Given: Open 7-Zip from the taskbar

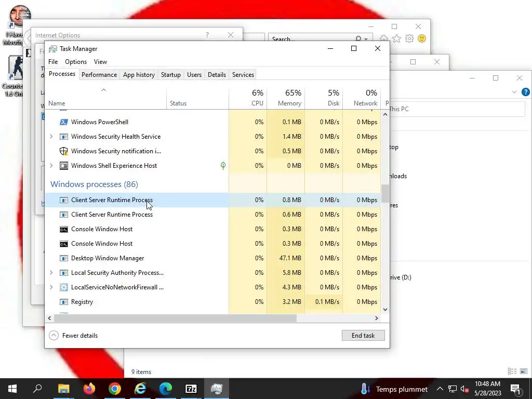Looking at the screenshot, I should [191, 389].
